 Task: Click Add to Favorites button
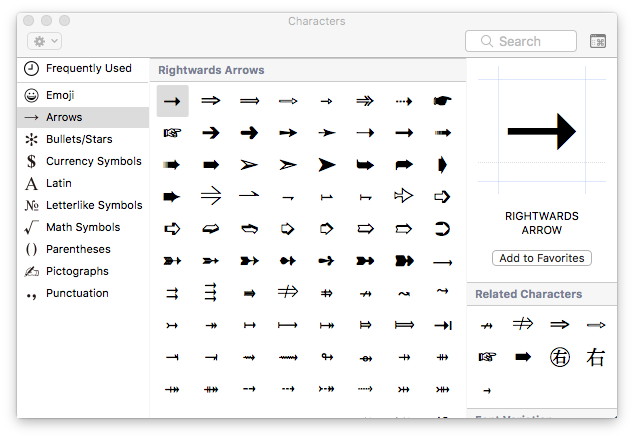pos(542,258)
